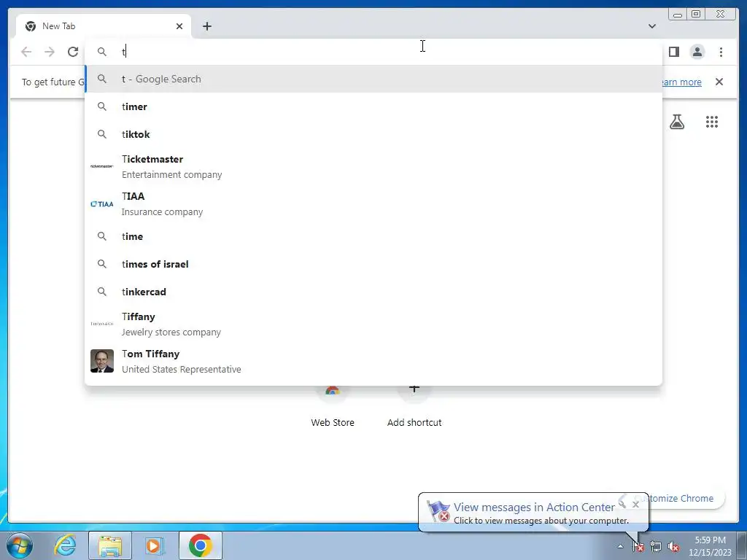Close the New Tab tab

pos(179,26)
